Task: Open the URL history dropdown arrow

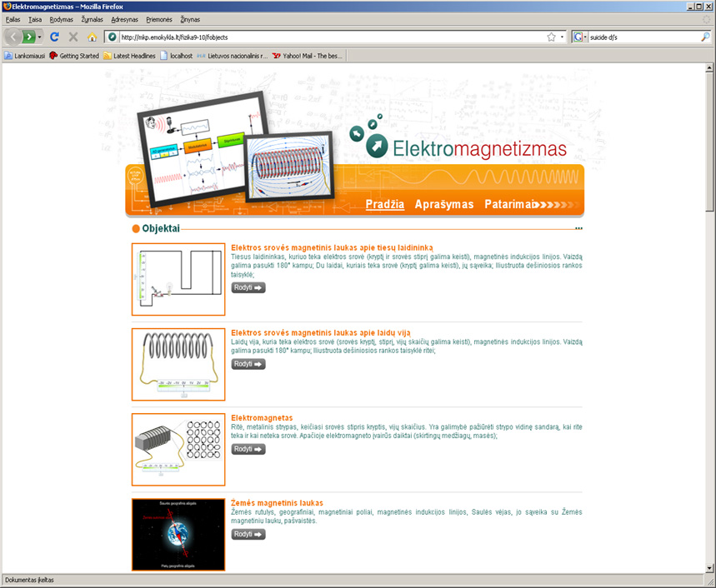Action: coord(563,37)
